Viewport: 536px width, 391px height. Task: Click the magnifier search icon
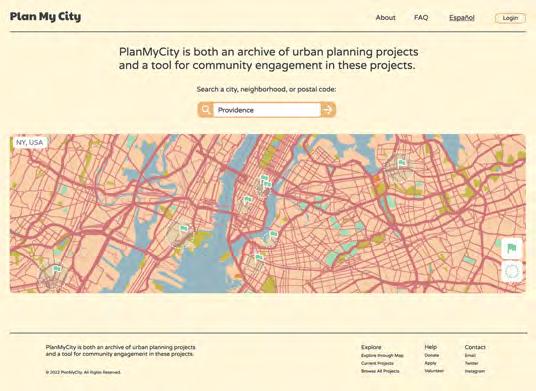tap(206, 110)
